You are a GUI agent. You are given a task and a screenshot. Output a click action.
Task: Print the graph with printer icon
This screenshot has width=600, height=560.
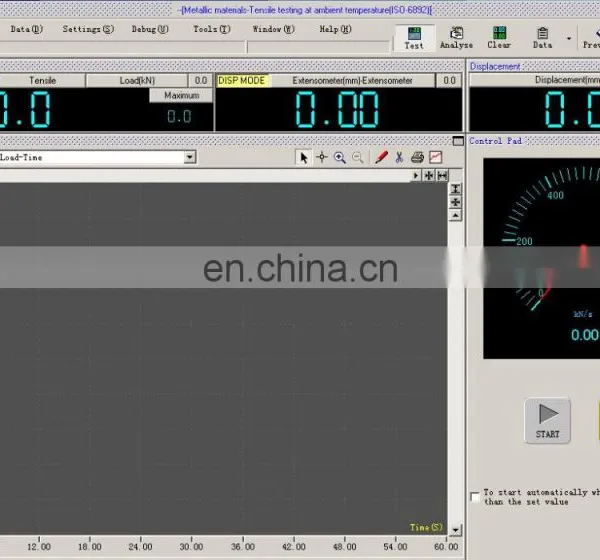pyautogui.click(x=417, y=157)
